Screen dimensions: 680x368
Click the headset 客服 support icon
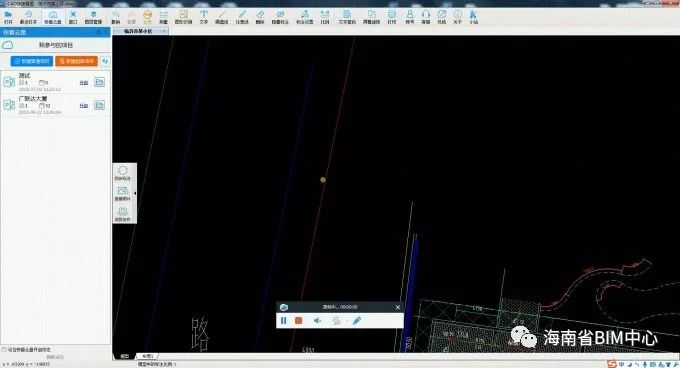coord(426,17)
